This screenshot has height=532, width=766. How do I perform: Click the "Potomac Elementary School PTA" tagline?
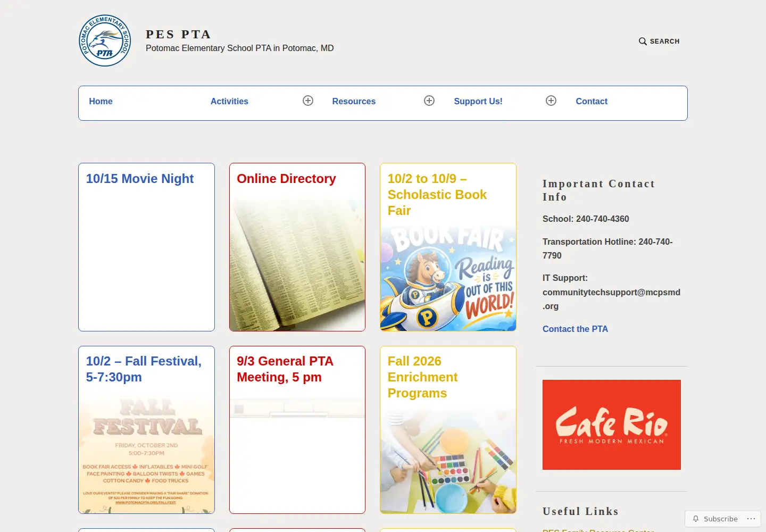[240, 48]
